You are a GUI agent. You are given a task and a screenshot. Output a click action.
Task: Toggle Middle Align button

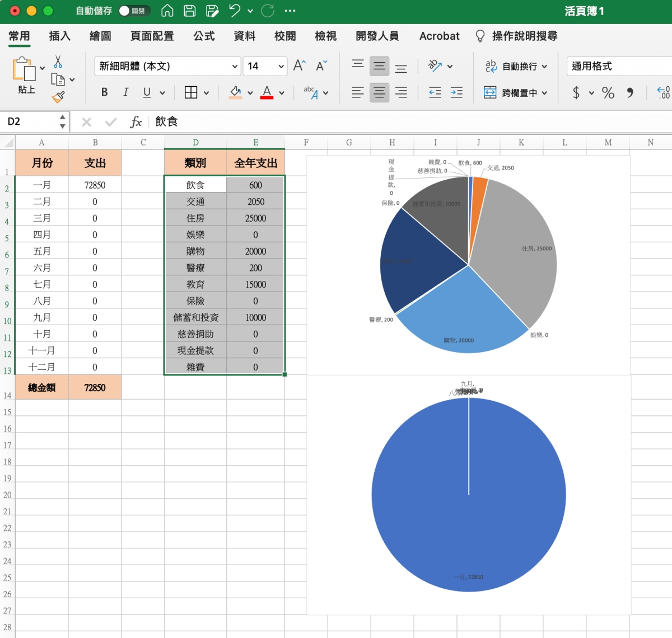[x=379, y=66]
